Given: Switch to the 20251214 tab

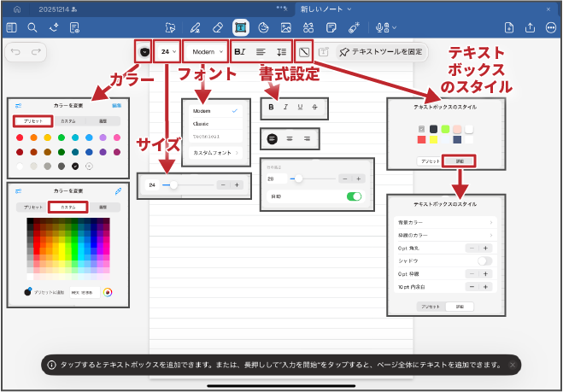Looking at the screenshot, I should (x=57, y=9).
